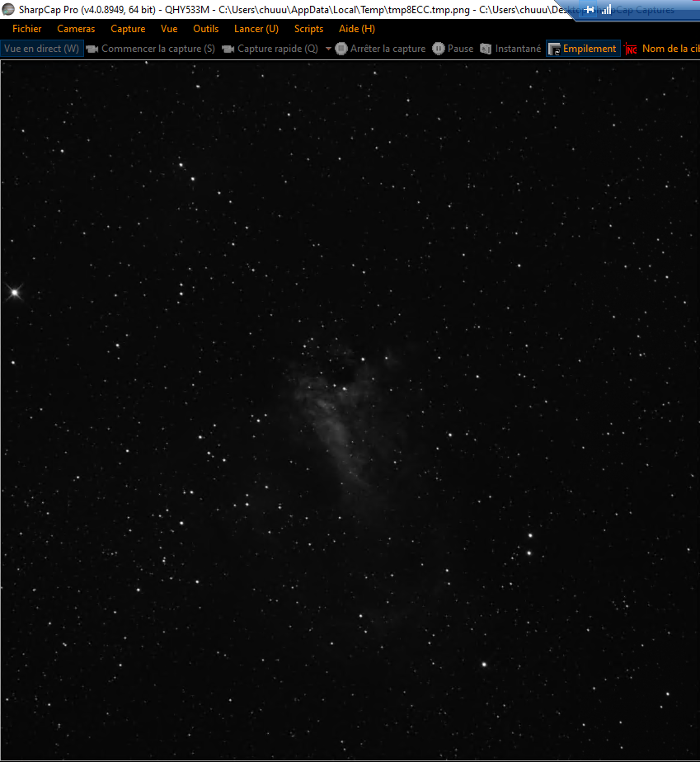Expand the Capture rapide dropdown arrow

point(328,49)
